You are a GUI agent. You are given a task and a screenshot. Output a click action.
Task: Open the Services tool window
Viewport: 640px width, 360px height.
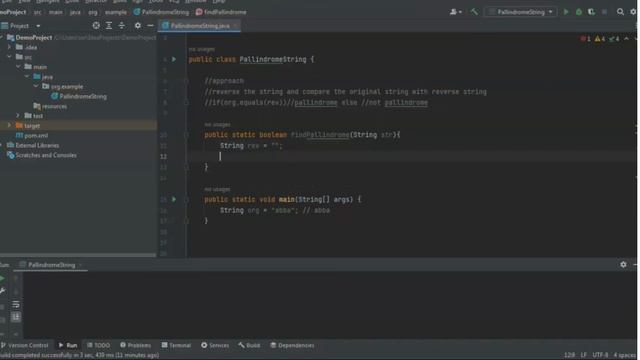pyautogui.click(x=215, y=345)
